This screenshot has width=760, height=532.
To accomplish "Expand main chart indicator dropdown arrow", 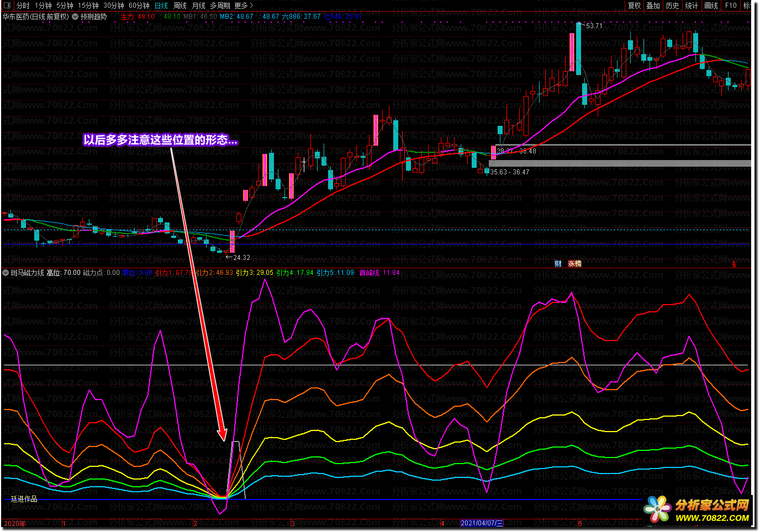I will [x=75, y=17].
